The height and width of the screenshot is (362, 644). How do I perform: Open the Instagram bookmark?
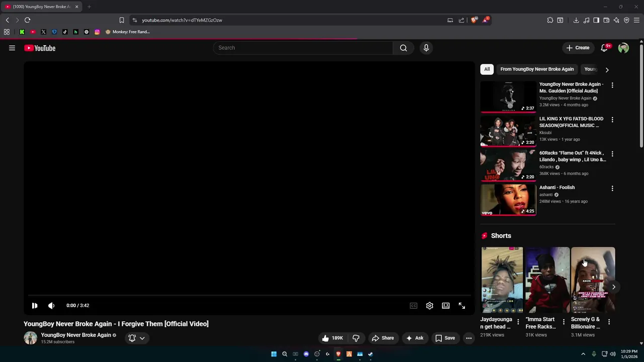click(97, 32)
